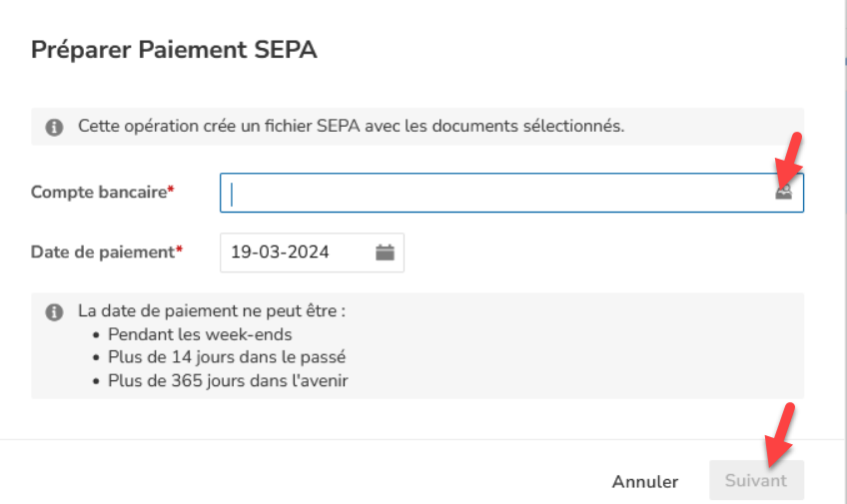Image resolution: width=847 pixels, height=504 pixels.
Task: Click the 'Cette opération crée un fichier SEPA' message
Action: [x=352, y=127]
